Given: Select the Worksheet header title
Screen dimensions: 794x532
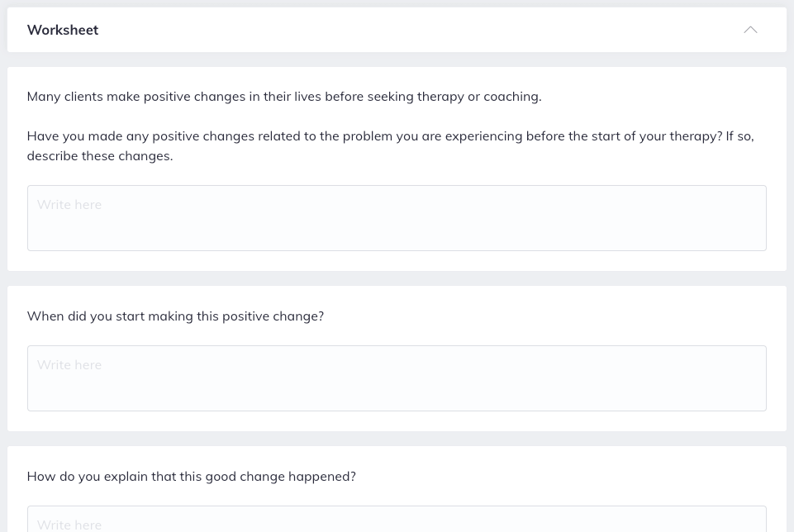Looking at the screenshot, I should [62, 30].
